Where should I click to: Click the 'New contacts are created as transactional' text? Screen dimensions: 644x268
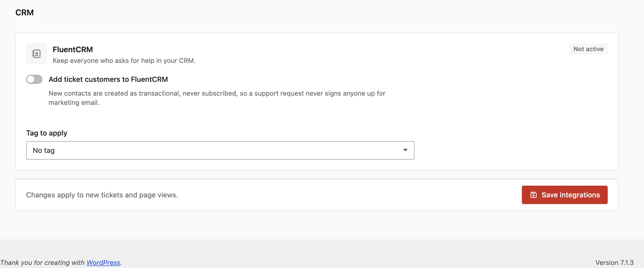tap(217, 98)
